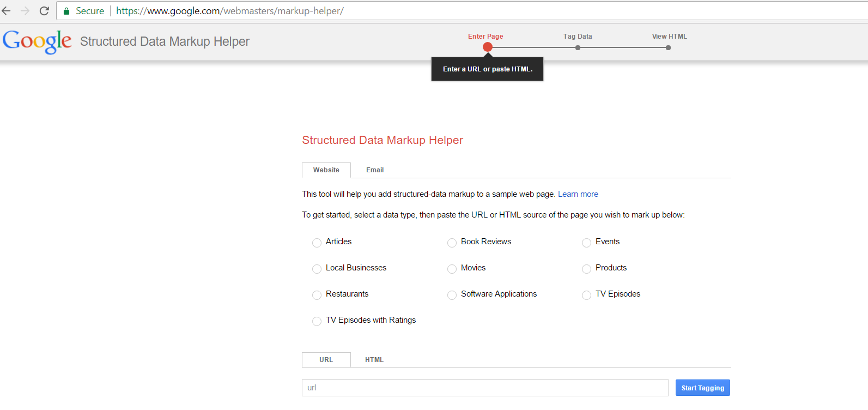
Task: Click the browser forward arrow
Action: [25, 11]
